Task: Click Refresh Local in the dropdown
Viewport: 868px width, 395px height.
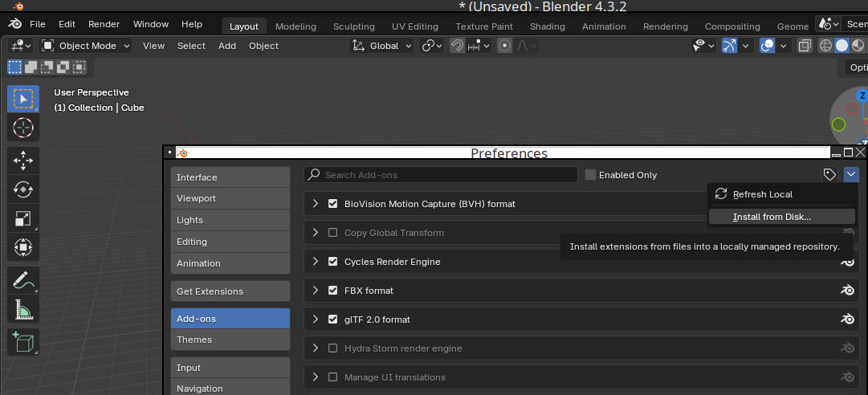Action: 763,194
